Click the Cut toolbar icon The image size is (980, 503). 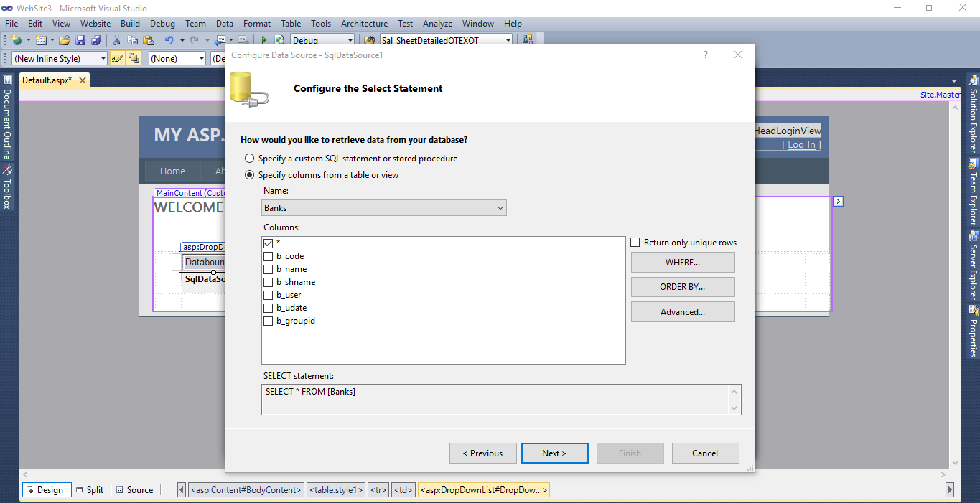coord(116,39)
